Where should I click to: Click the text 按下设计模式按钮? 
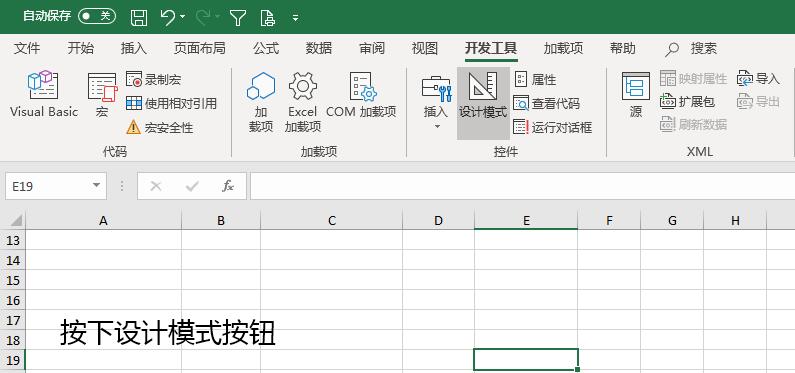point(168,333)
